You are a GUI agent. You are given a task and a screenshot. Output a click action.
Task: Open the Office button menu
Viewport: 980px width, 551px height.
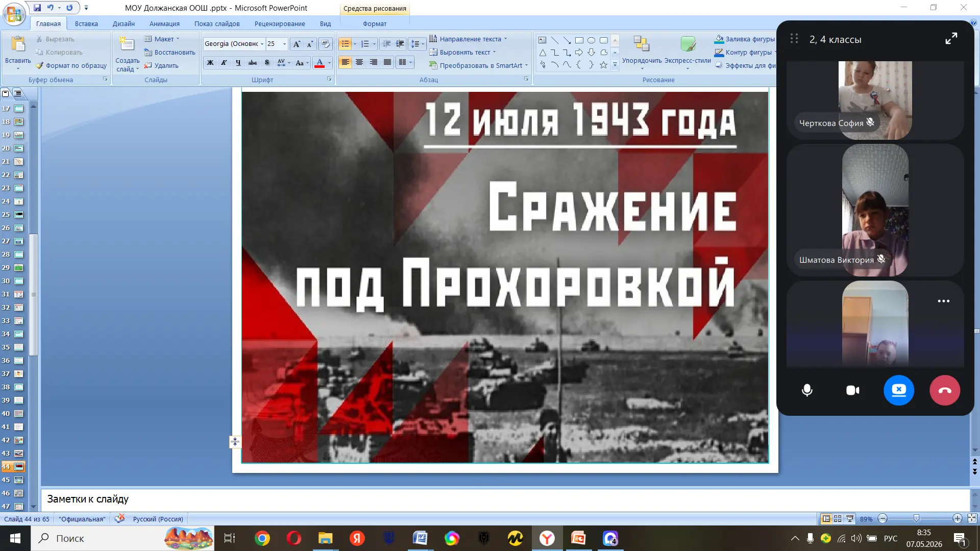pyautogui.click(x=14, y=14)
